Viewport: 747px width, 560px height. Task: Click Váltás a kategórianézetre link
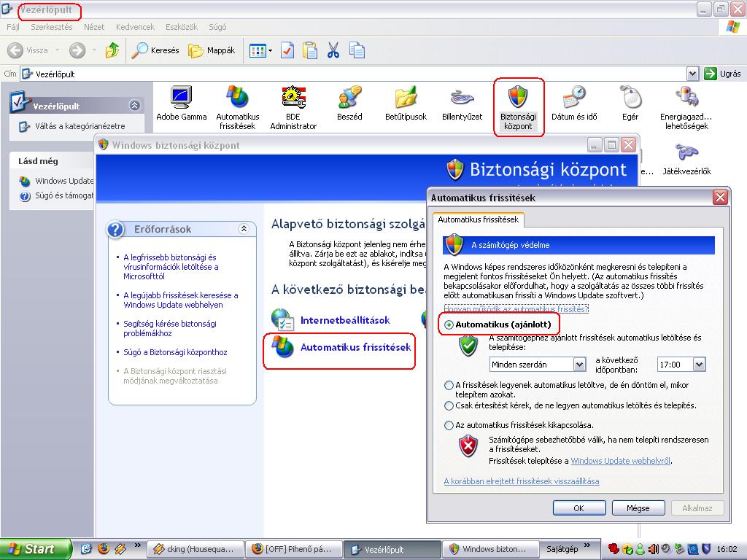[x=80, y=126]
